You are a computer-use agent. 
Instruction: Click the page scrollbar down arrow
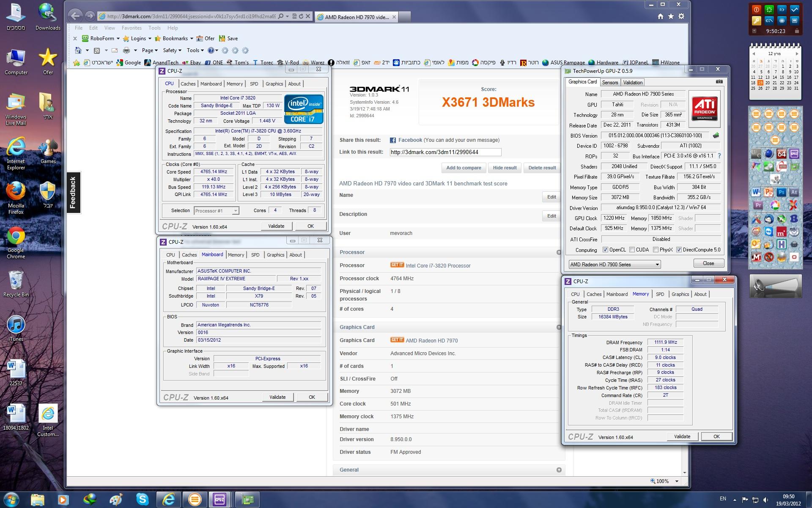tap(685, 472)
